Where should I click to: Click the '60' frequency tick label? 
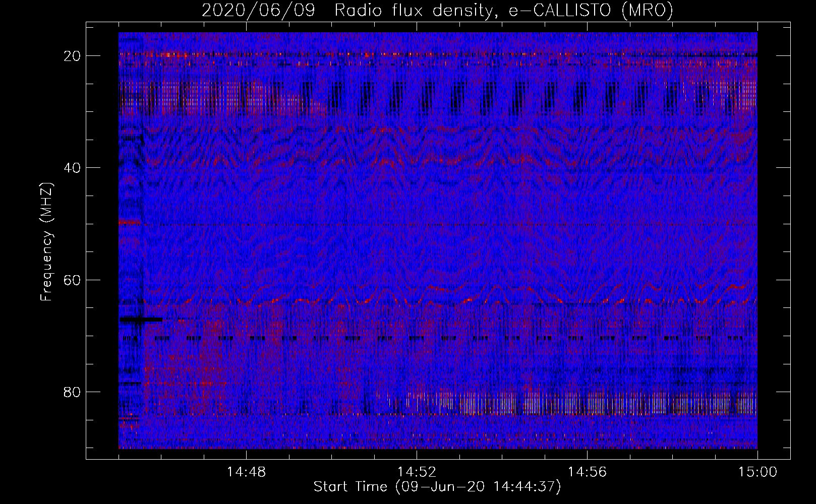73,280
